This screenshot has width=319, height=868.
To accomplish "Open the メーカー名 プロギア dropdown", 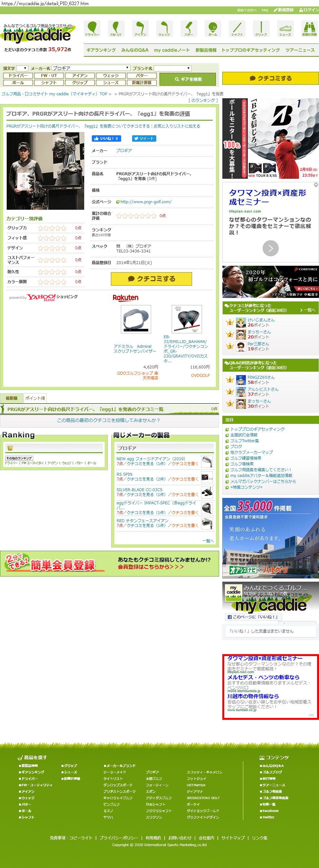I will pyautogui.click(x=91, y=68).
